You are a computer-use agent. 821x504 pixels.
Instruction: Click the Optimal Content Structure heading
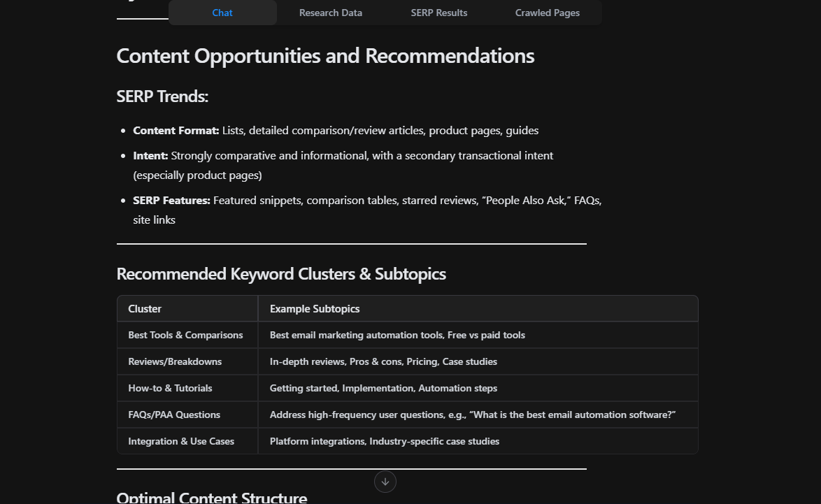(212, 498)
